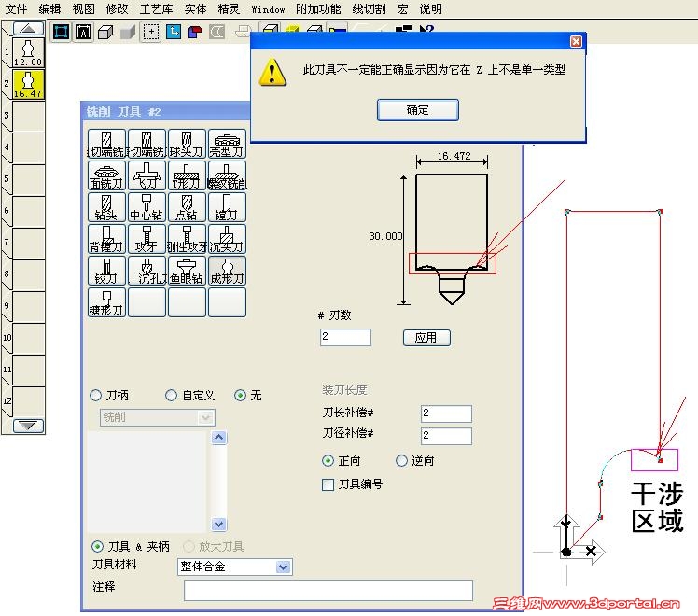Click the gray shaded cube icon
Screen dimensions: 698x616
tap(128, 33)
